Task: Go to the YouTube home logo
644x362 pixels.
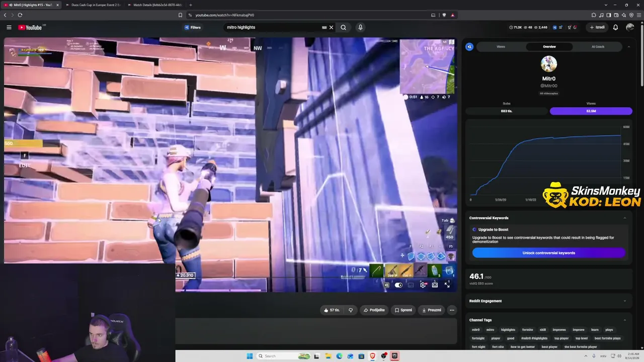Action: [x=30, y=28]
